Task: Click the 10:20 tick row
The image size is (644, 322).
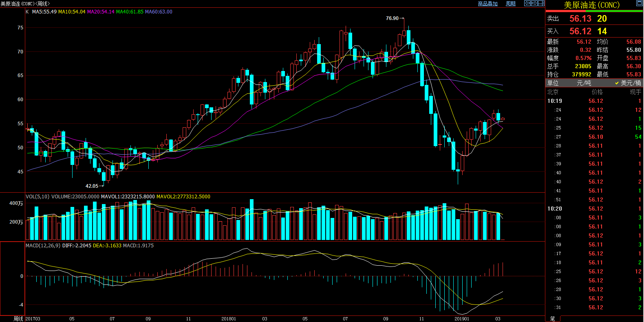Action: (594, 209)
